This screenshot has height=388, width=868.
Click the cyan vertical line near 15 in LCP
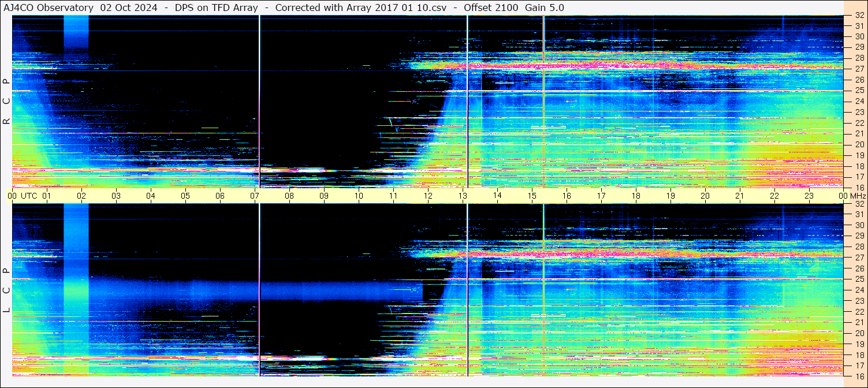click(543, 290)
